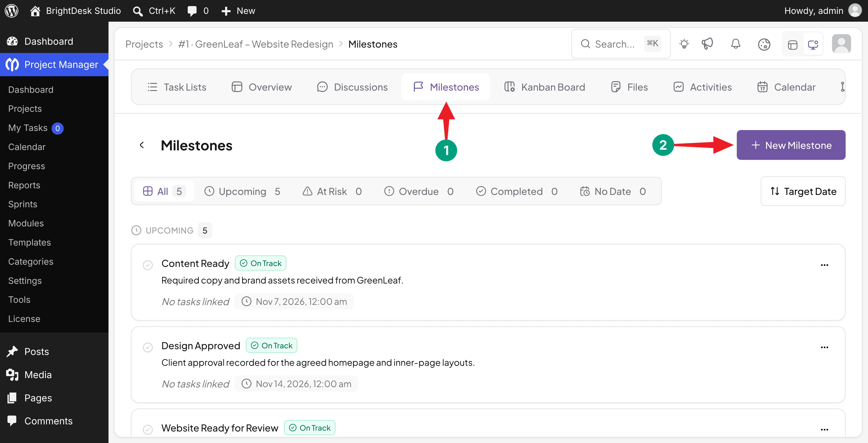Switch to the Kanban Board tab
The width and height of the screenshot is (868, 443).
click(x=545, y=87)
